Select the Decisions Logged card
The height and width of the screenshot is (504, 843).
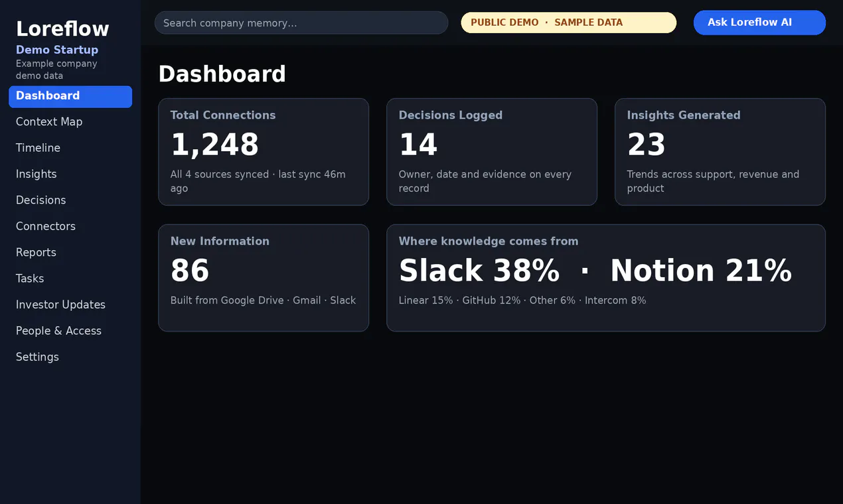point(492,152)
